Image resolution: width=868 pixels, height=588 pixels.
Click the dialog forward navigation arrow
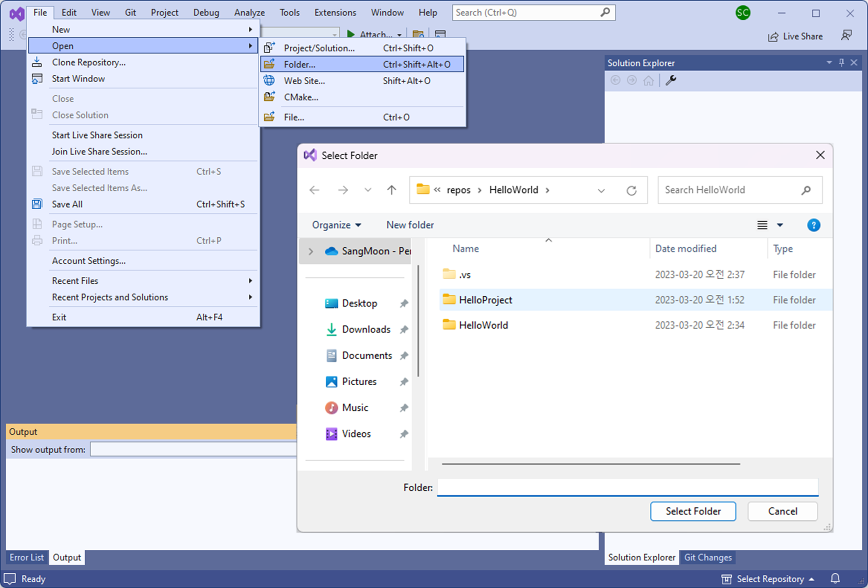click(x=343, y=190)
